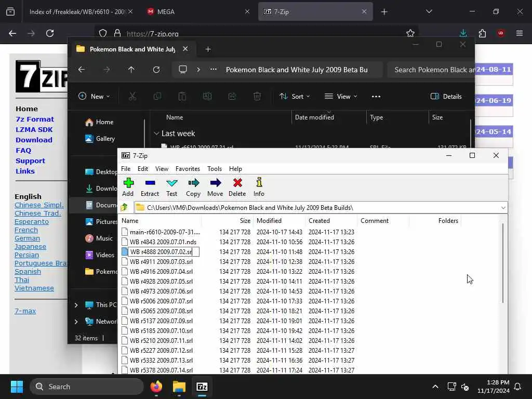
Task: Click the Folders column header in 7-Zip
Action: [435, 220]
